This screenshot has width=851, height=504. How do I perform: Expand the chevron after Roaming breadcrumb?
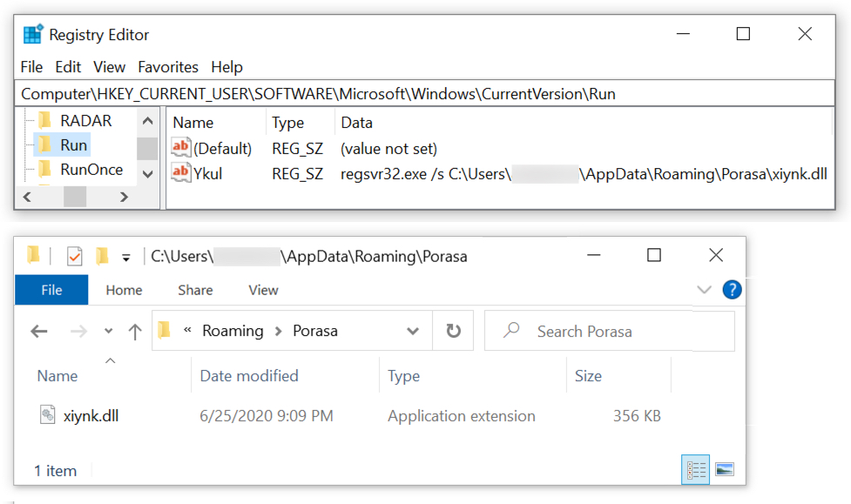pos(279,331)
